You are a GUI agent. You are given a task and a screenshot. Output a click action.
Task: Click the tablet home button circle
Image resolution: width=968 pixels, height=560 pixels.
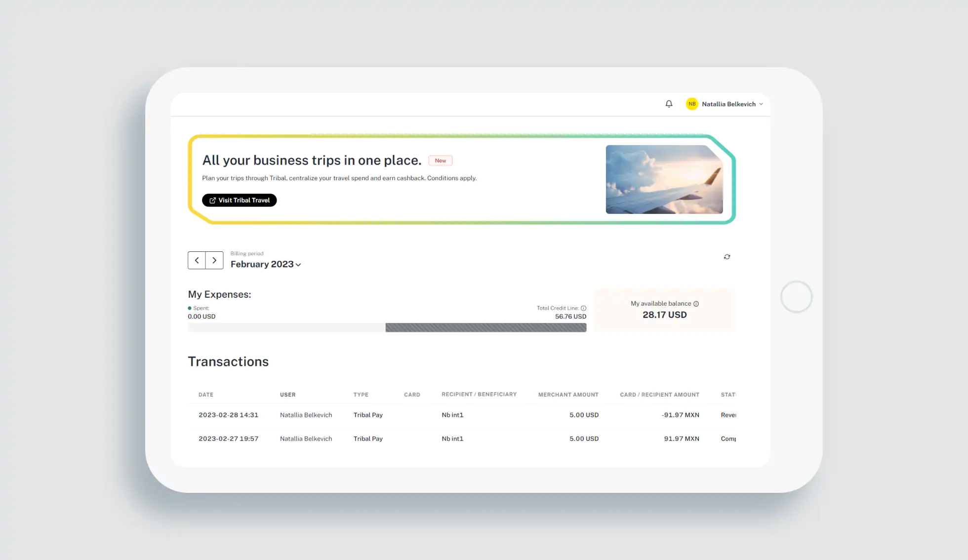796,297
